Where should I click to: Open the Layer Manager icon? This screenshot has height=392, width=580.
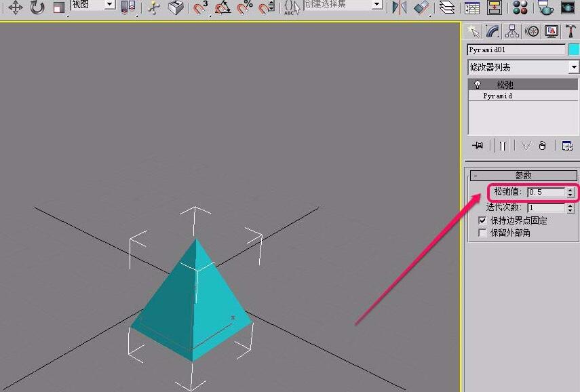coord(447,7)
